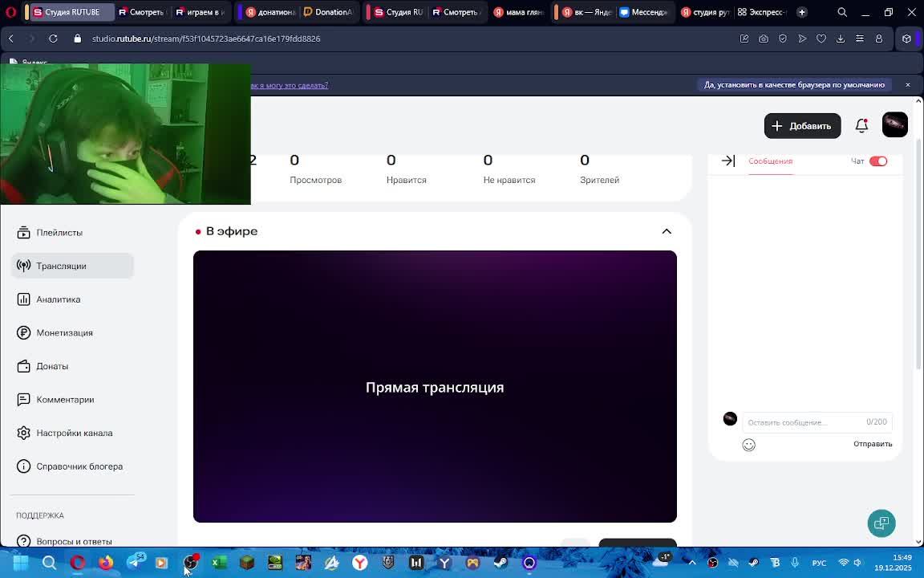Viewport: 924px width, 578px height.
Task: Click the Прямая трансляция preview player
Action: tap(435, 386)
